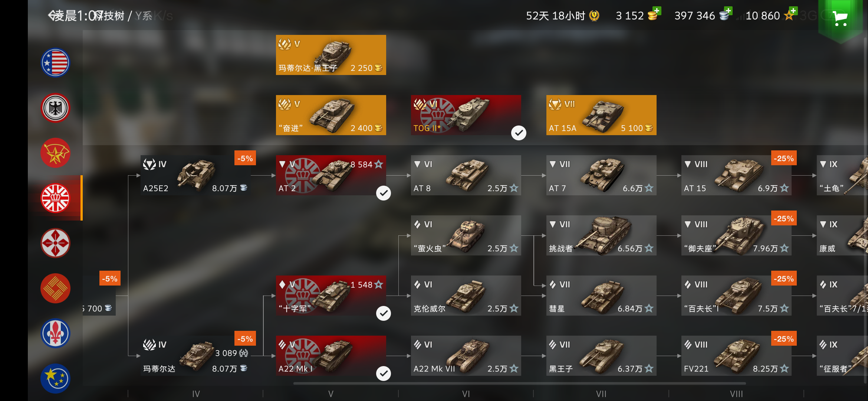This screenshot has width=868, height=401.
Task: Open the green shopping cart store
Action: [x=840, y=19]
